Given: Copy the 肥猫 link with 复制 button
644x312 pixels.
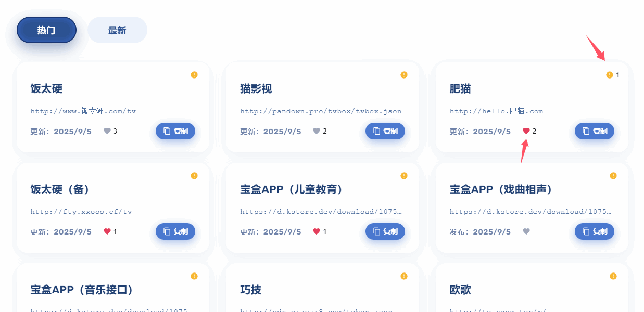Looking at the screenshot, I should point(595,131).
